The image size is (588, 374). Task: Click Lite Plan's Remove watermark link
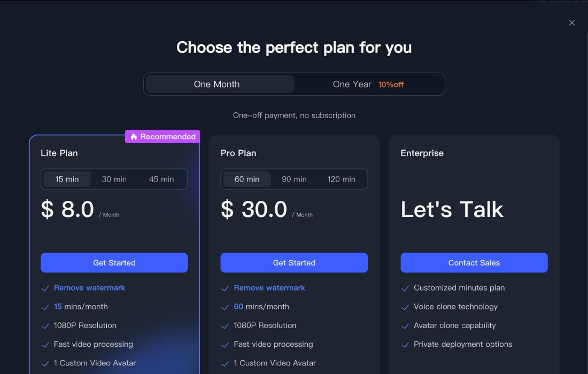pyautogui.click(x=89, y=288)
